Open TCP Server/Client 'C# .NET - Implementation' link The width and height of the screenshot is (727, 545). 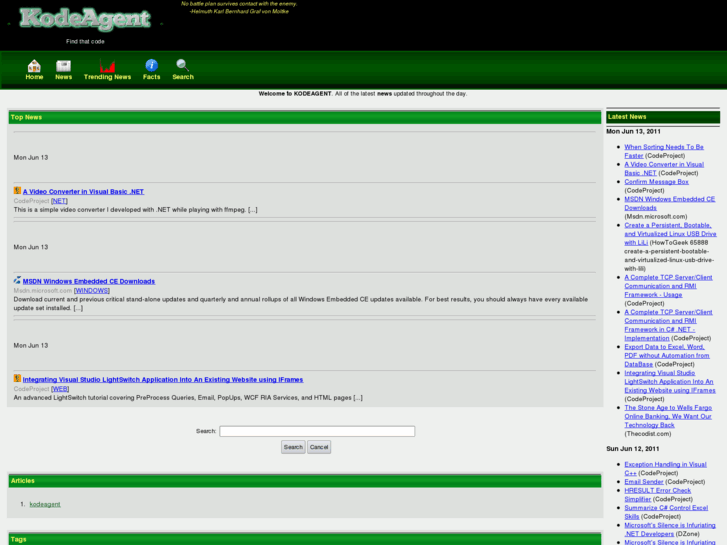click(668, 325)
